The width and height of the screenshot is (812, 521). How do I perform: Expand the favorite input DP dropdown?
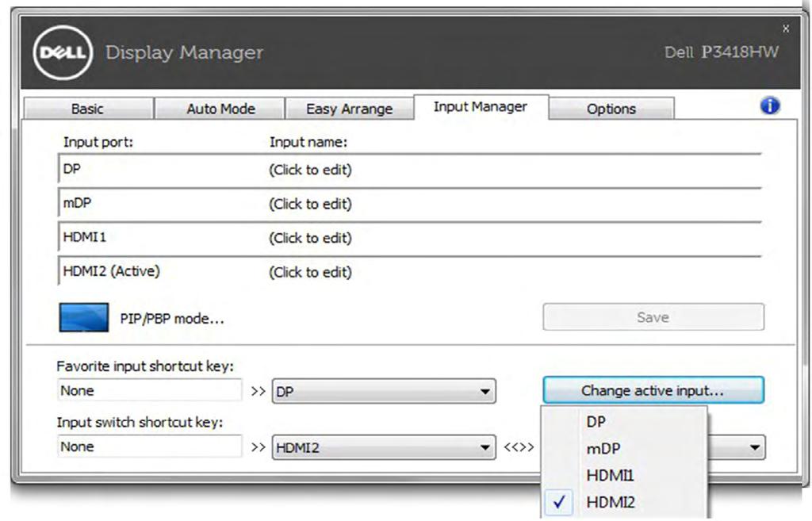384,392
